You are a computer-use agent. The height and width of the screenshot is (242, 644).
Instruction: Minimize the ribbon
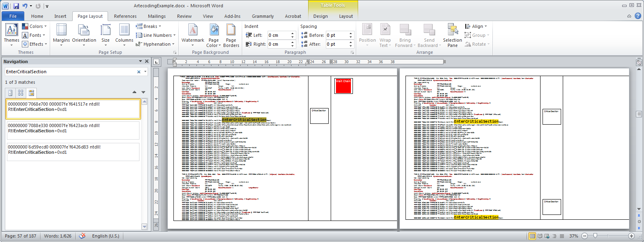coord(629,16)
